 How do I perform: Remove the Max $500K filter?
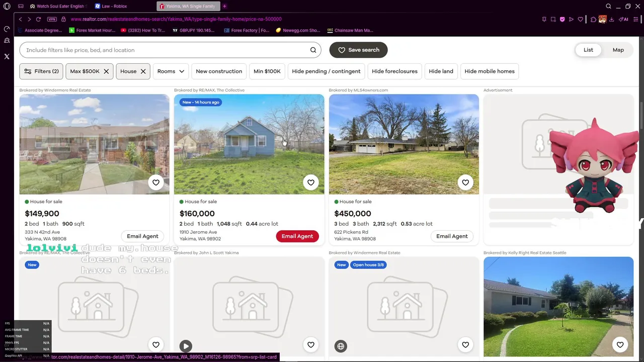[x=106, y=71]
